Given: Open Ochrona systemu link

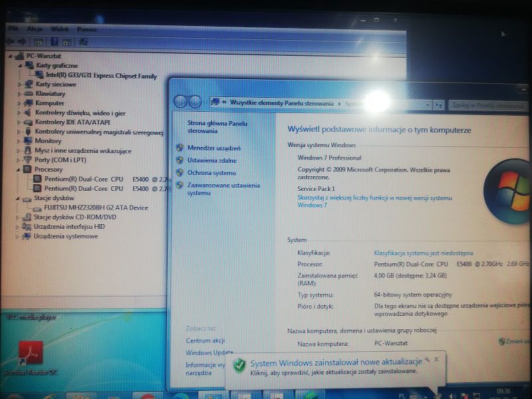Looking at the screenshot, I should [211, 173].
